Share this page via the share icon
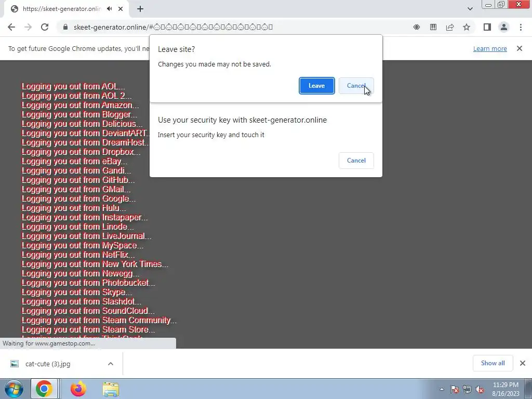This screenshot has height=399, width=532. click(450, 27)
